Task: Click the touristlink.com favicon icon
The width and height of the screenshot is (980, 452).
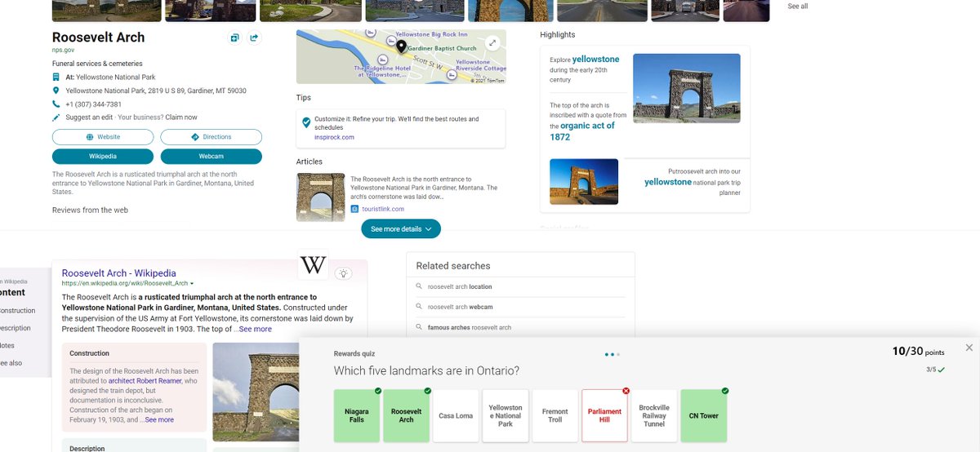Action: pyautogui.click(x=354, y=209)
